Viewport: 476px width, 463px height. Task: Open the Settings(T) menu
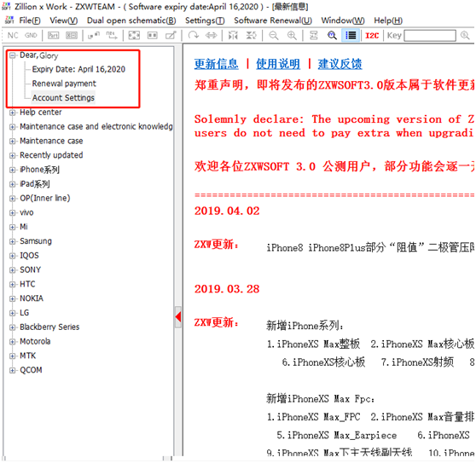[205, 20]
